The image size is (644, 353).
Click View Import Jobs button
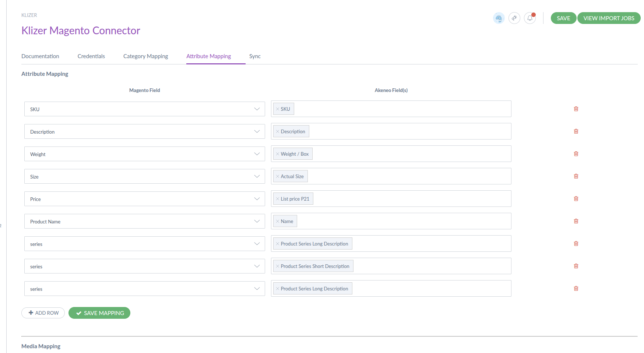608,18
